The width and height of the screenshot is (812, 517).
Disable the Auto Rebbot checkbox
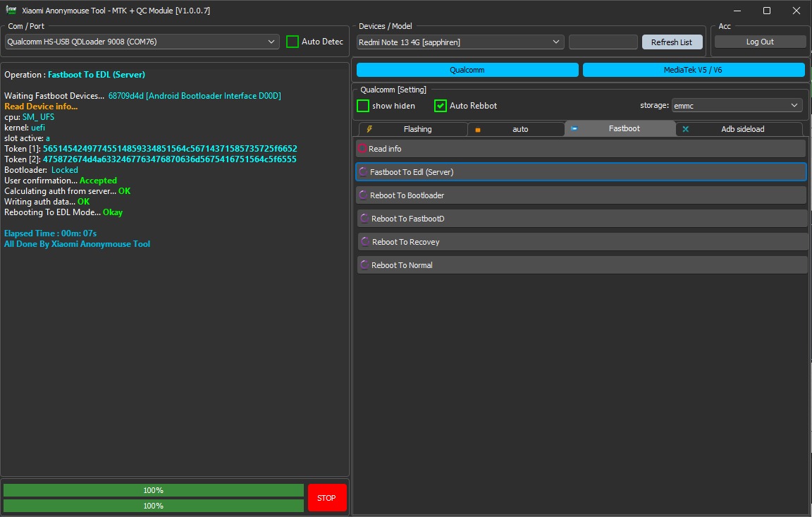pyautogui.click(x=441, y=105)
